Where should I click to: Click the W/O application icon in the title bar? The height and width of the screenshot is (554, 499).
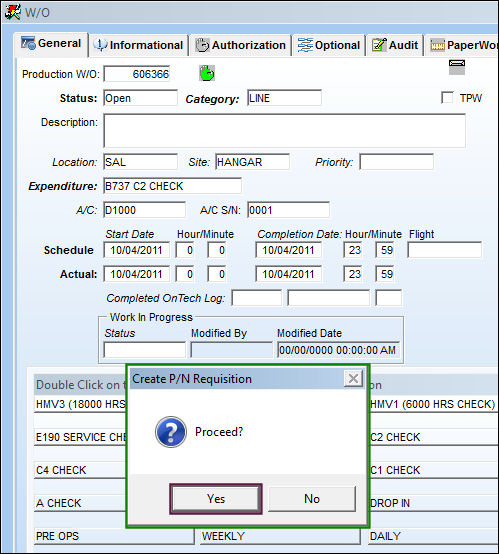pos(13,12)
